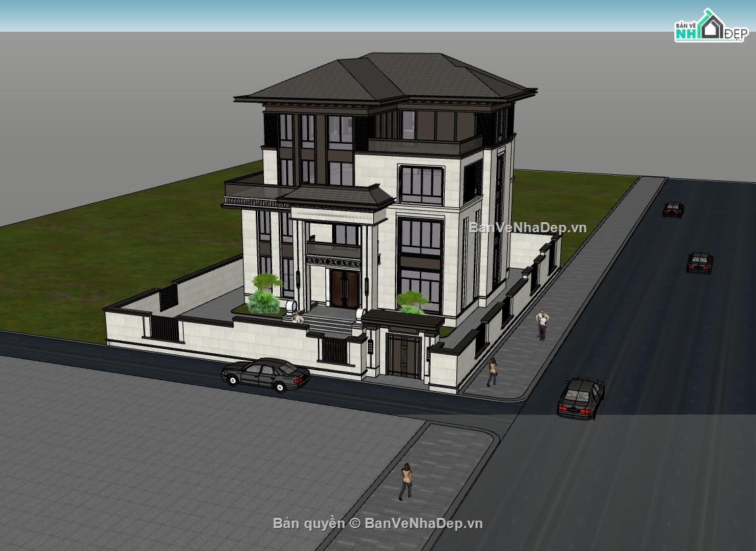Click the BanVeNhaDep.vn watermark on the building
This screenshot has width=756, height=551.
(x=528, y=228)
